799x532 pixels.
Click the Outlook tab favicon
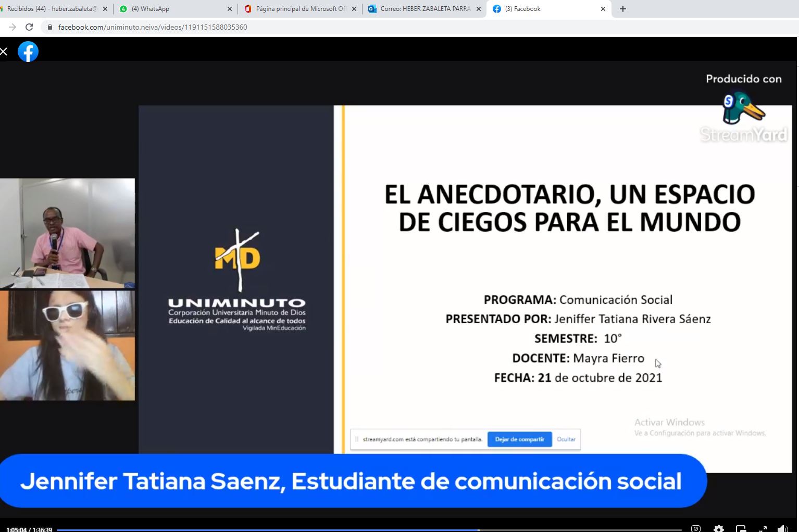point(372,9)
